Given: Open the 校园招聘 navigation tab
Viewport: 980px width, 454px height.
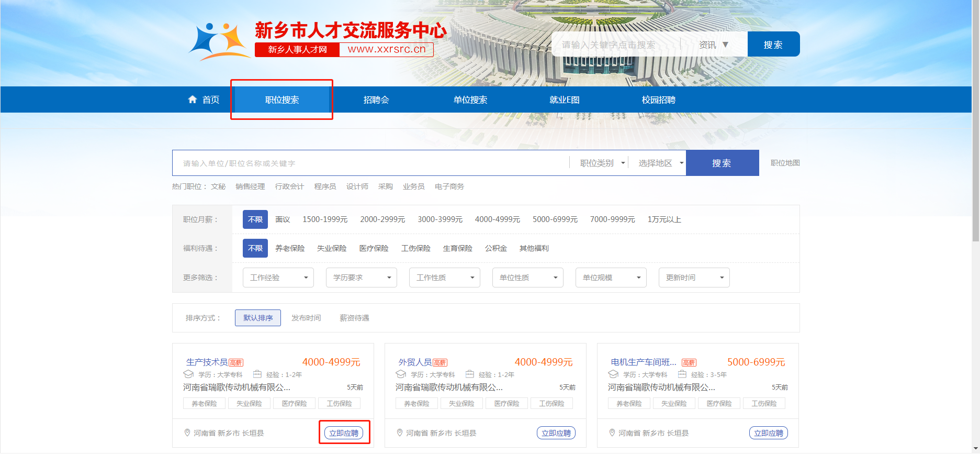Looking at the screenshot, I should [658, 99].
